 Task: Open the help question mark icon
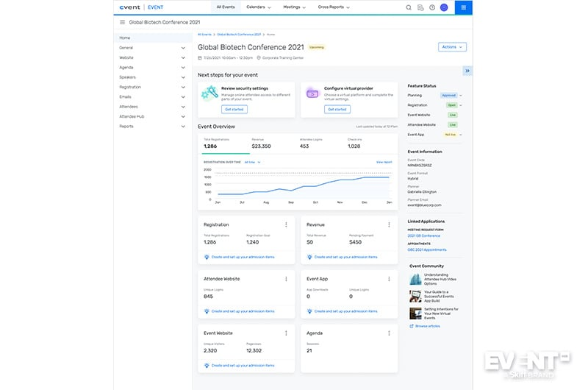(x=432, y=7)
